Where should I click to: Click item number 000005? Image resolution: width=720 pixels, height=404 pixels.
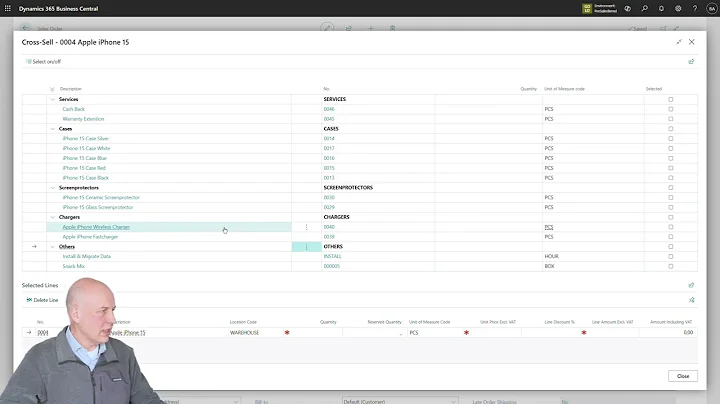pos(332,266)
